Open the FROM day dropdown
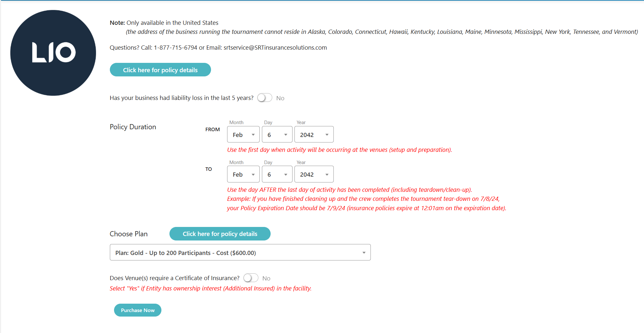The width and height of the screenshot is (644, 333). point(277,134)
